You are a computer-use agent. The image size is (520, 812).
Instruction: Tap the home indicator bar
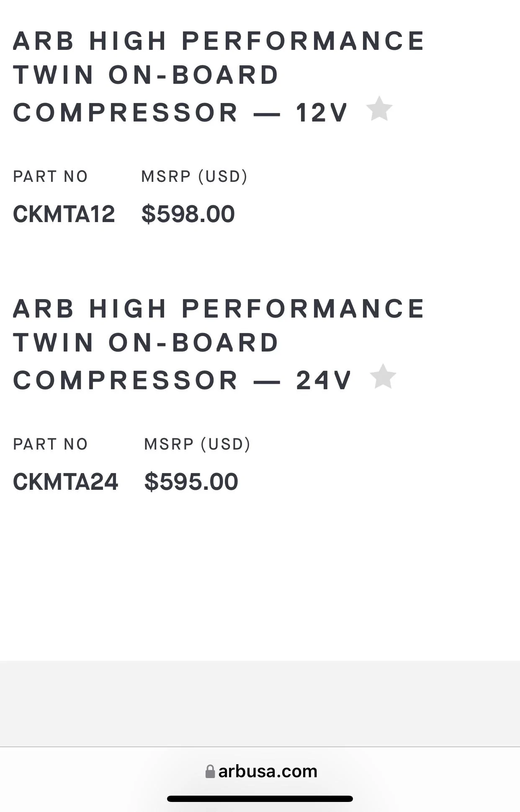[260, 799]
